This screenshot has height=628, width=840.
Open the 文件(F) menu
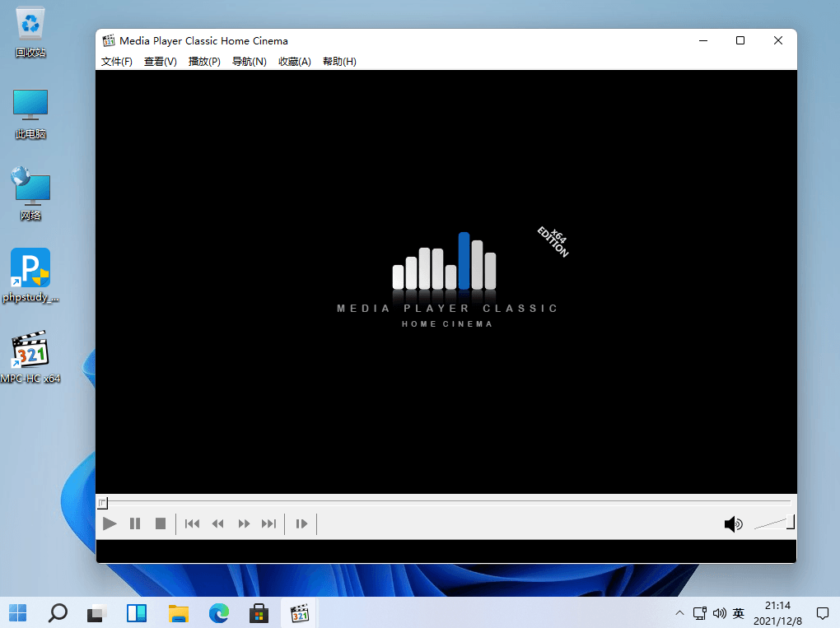116,62
